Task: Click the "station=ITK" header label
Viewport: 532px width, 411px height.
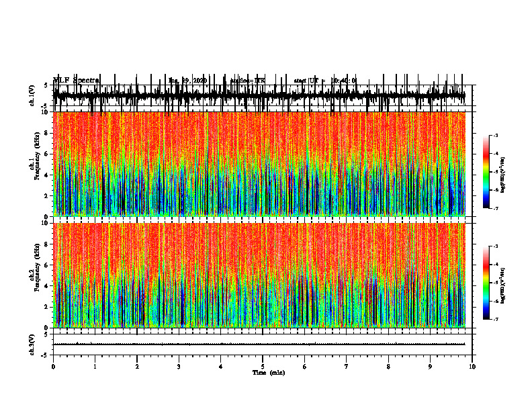Action: (247, 81)
